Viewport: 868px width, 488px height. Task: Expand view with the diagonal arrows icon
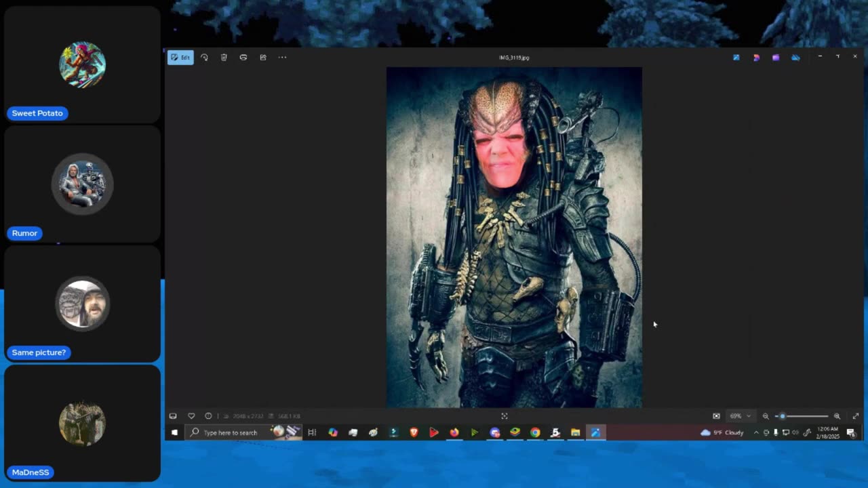tap(856, 416)
